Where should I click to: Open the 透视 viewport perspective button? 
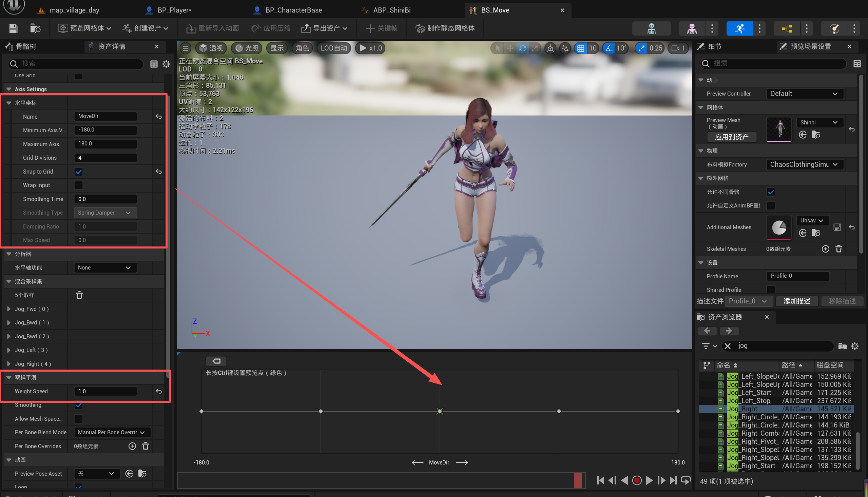[211, 48]
